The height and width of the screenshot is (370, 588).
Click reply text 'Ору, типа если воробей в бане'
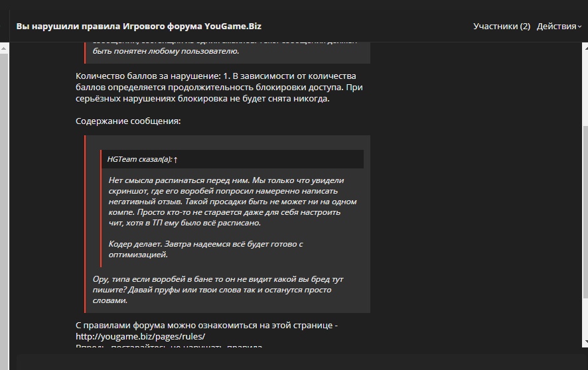[x=218, y=290]
